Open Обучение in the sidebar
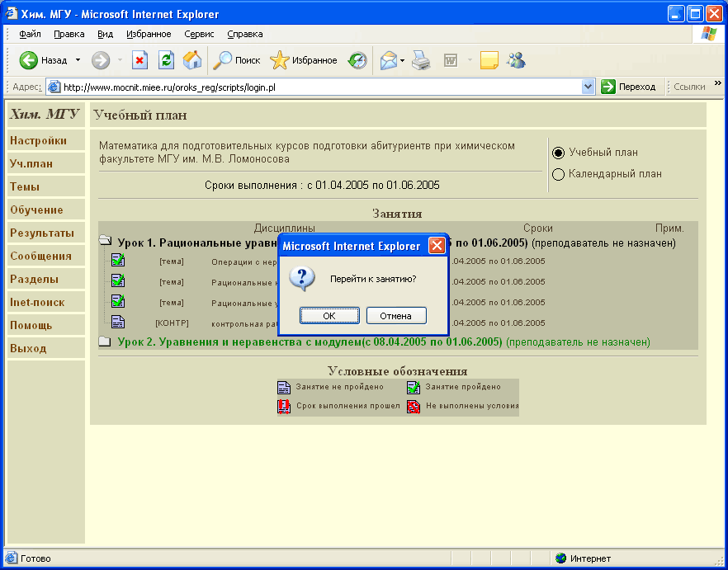The height and width of the screenshot is (570, 728). point(46,210)
